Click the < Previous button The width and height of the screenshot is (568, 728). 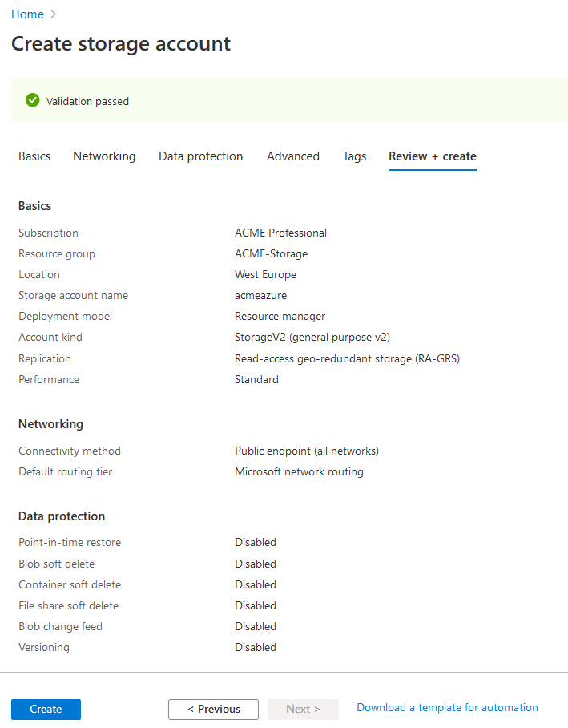[213, 710]
